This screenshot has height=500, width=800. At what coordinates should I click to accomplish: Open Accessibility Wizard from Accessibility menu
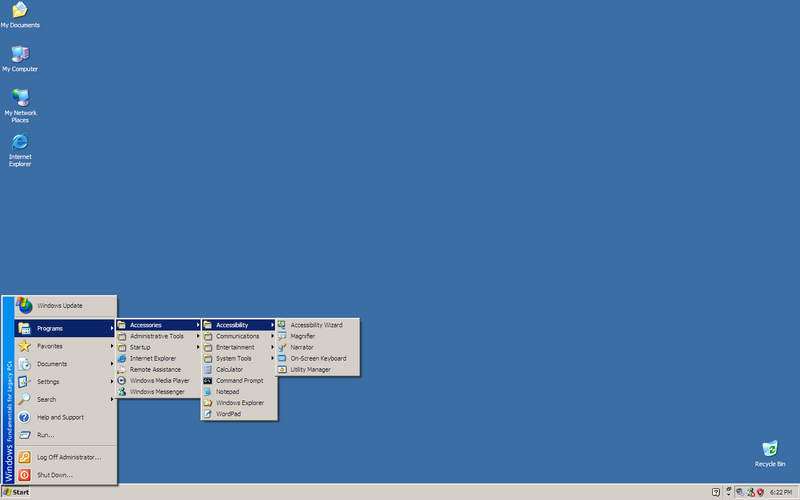(x=317, y=325)
